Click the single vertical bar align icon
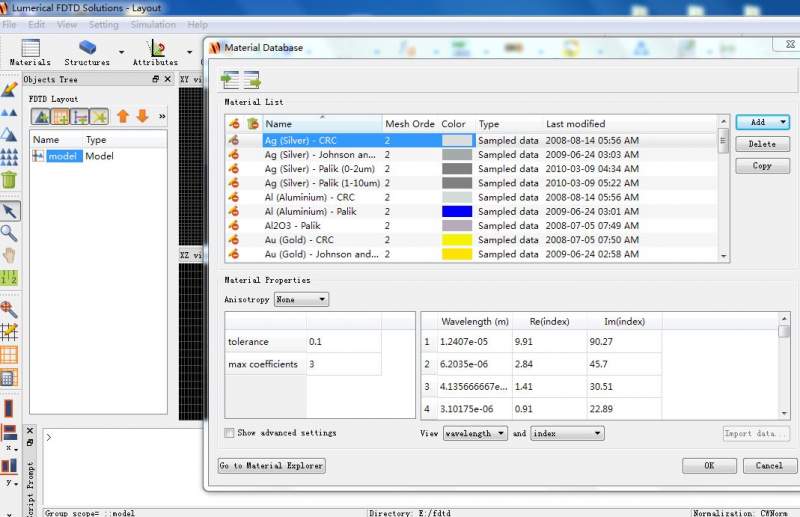The height and width of the screenshot is (517, 800). click(x=9, y=408)
